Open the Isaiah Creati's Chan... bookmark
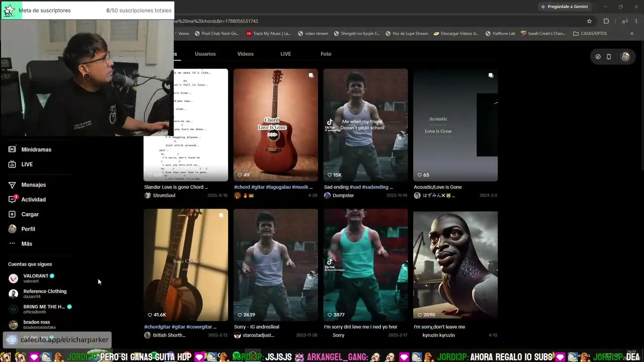This screenshot has height=362, width=644. (x=543, y=34)
